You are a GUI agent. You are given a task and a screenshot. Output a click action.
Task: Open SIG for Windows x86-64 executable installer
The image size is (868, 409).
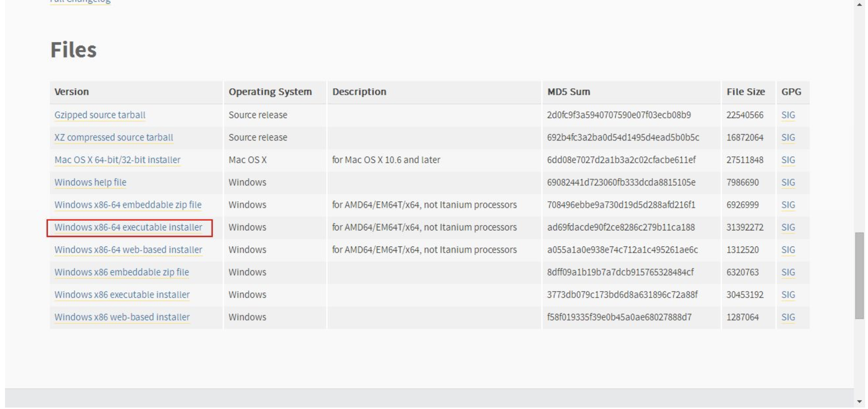pos(788,227)
